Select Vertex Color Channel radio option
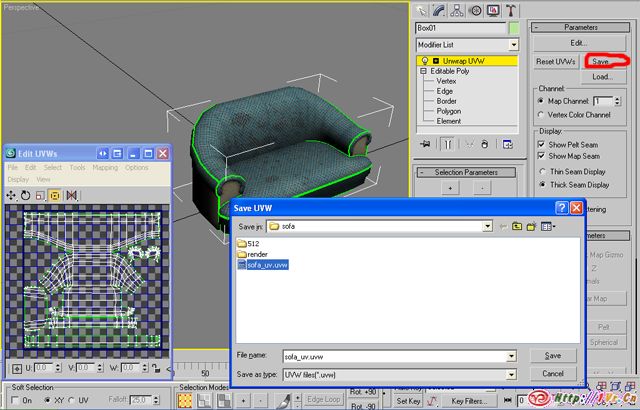This screenshot has height=410, width=640. click(x=542, y=115)
